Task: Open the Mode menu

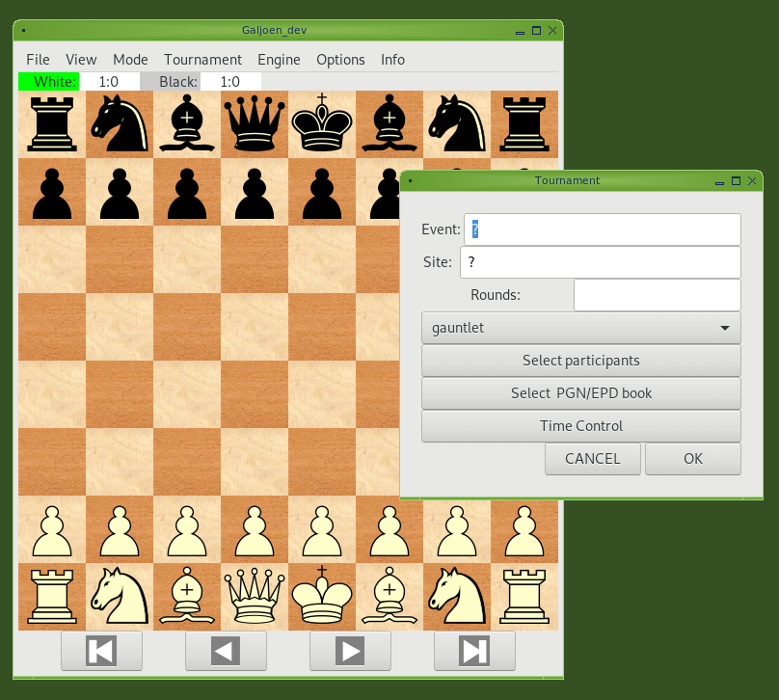Action: (x=130, y=60)
